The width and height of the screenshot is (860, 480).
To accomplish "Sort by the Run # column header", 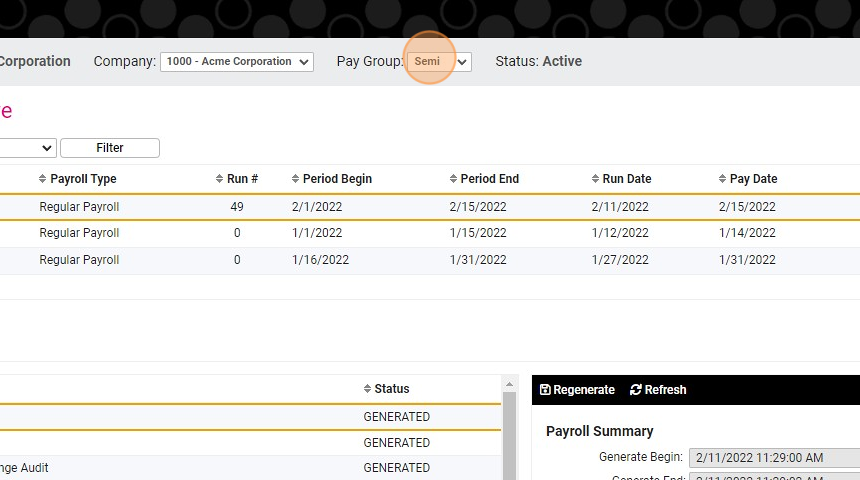I will coord(237,179).
